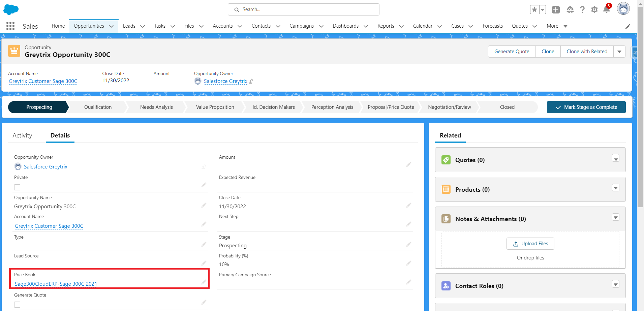Expand the Reports tab dropdown chevron
The height and width of the screenshot is (311, 644).
tap(401, 26)
